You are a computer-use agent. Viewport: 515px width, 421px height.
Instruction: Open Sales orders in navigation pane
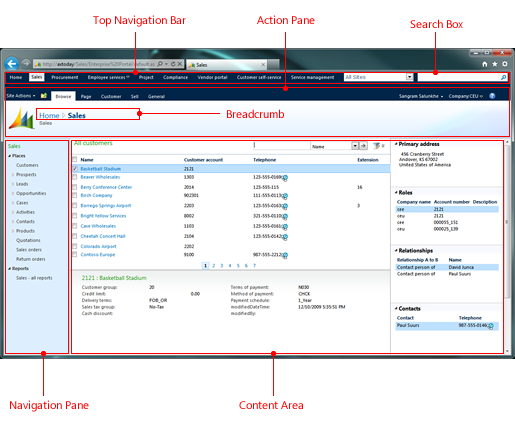29,250
